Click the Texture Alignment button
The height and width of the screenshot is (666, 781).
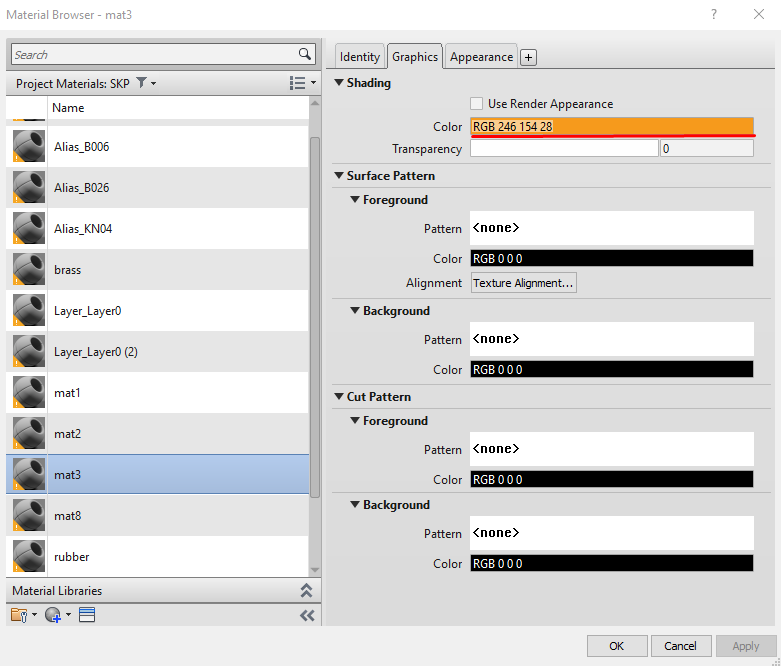coord(523,283)
